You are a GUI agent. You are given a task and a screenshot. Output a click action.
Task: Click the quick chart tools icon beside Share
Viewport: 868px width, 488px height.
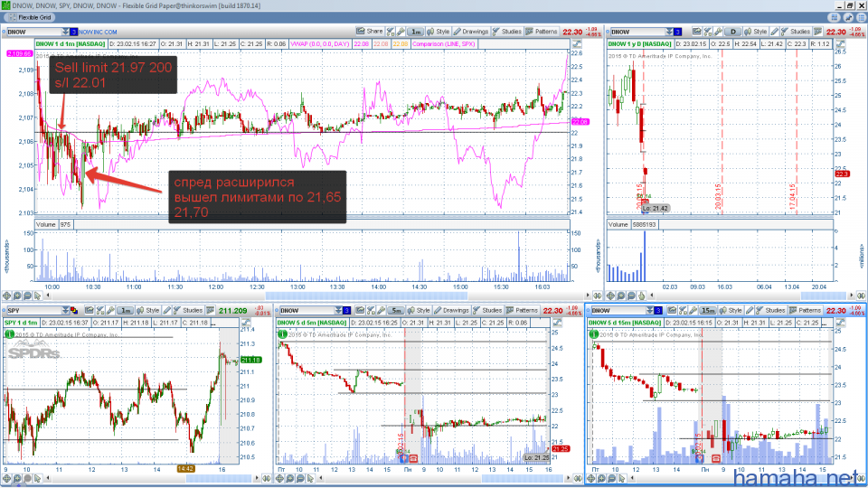(391, 32)
